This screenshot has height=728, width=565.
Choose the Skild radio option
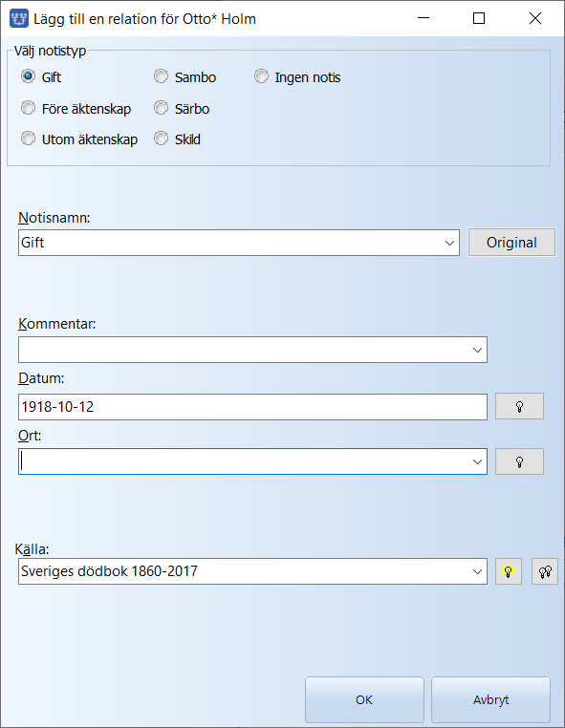[161, 139]
